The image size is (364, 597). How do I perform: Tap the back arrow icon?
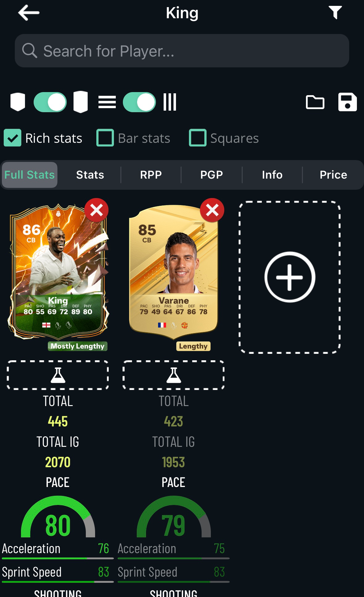coord(29,13)
